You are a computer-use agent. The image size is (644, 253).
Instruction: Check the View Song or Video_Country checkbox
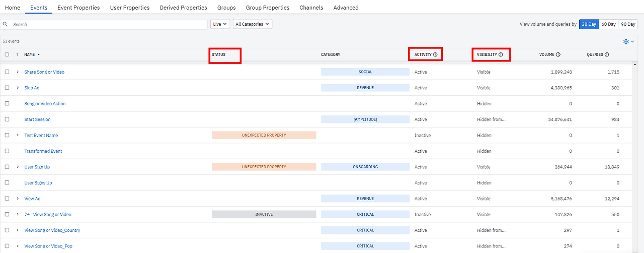(x=7, y=230)
